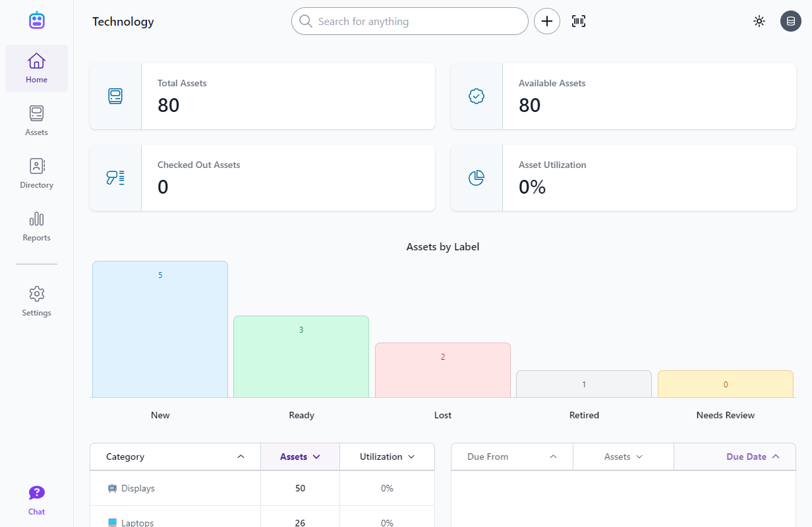Open the Directory section in the sidebar
Image resolution: width=812 pixels, height=527 pixels.
point(36,173)
